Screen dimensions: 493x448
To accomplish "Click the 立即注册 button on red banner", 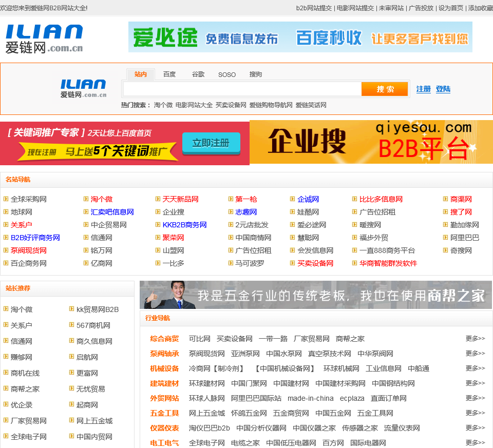I will pyautogui.click(x=211, y=143).
